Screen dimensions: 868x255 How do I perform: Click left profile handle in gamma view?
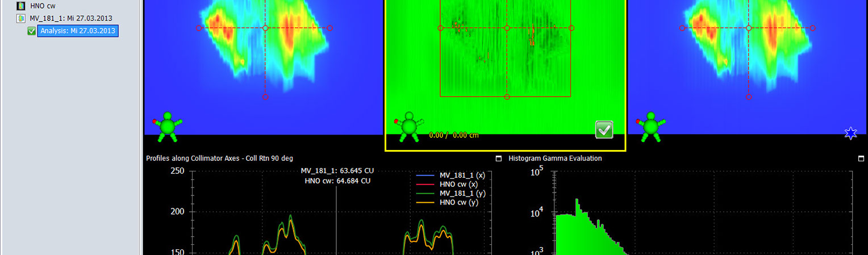click(440, 28)
